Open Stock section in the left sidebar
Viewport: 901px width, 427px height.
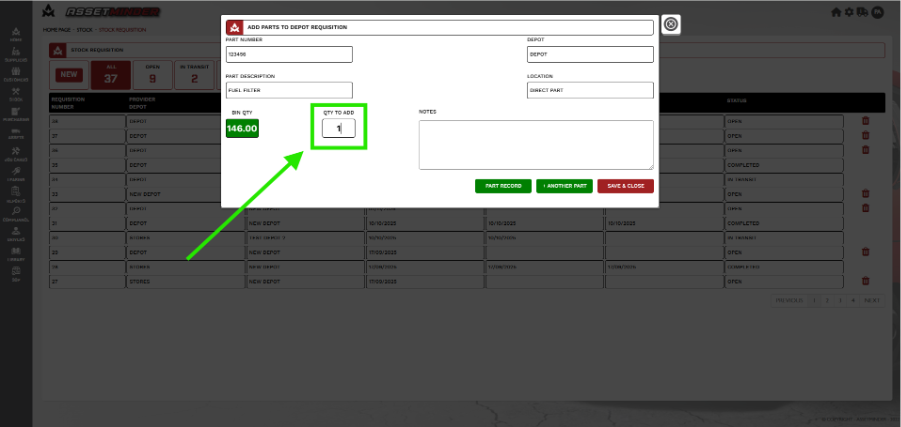(x=16, y=94)
